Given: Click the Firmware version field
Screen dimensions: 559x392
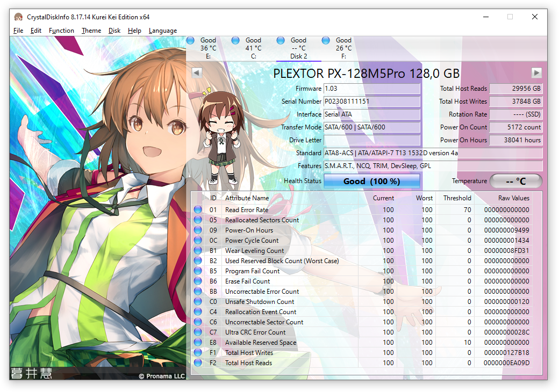Looking at the screenshot, I should (x=371, y=89).
